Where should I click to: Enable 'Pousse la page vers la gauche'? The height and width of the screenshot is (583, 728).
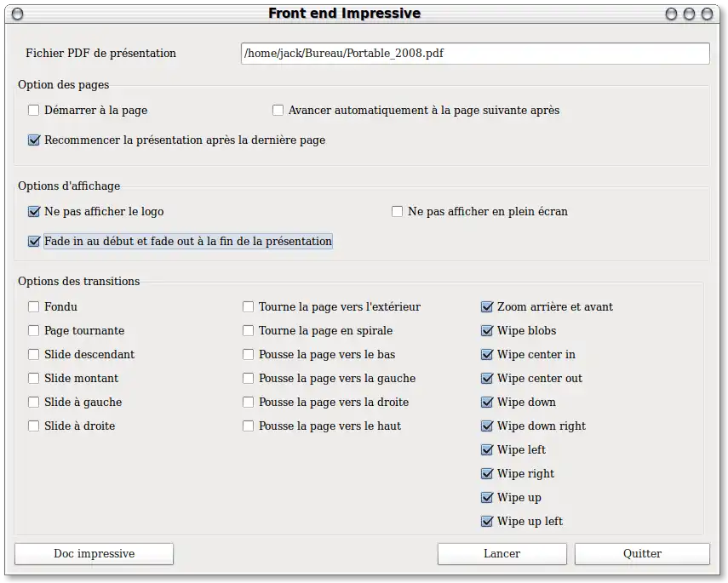pos(248,378)
